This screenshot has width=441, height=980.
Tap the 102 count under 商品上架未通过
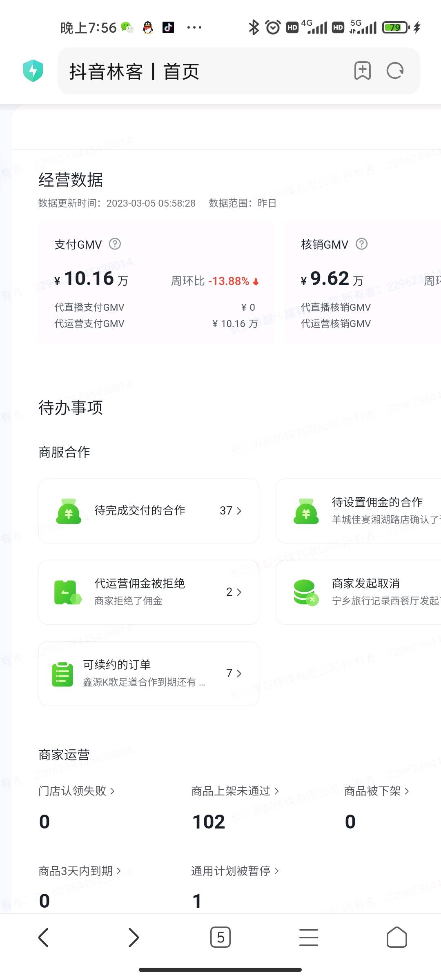pyautogui.click(x=209, y=822)
